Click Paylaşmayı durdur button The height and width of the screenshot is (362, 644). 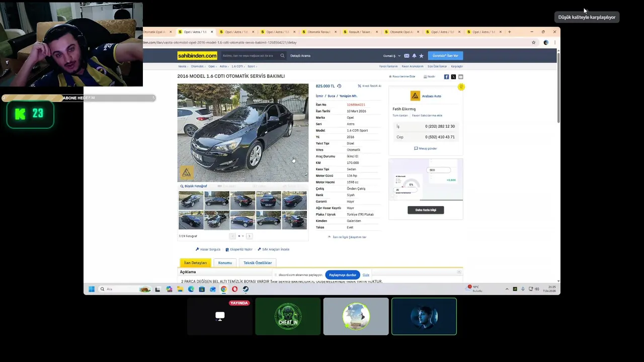(342, 275)
